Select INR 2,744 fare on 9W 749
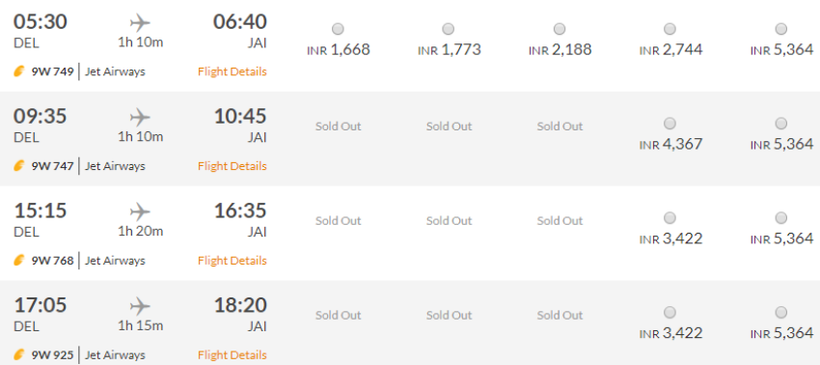Viewport: 820px width, 365px height. pyautogui.click(x=669, y=29)
